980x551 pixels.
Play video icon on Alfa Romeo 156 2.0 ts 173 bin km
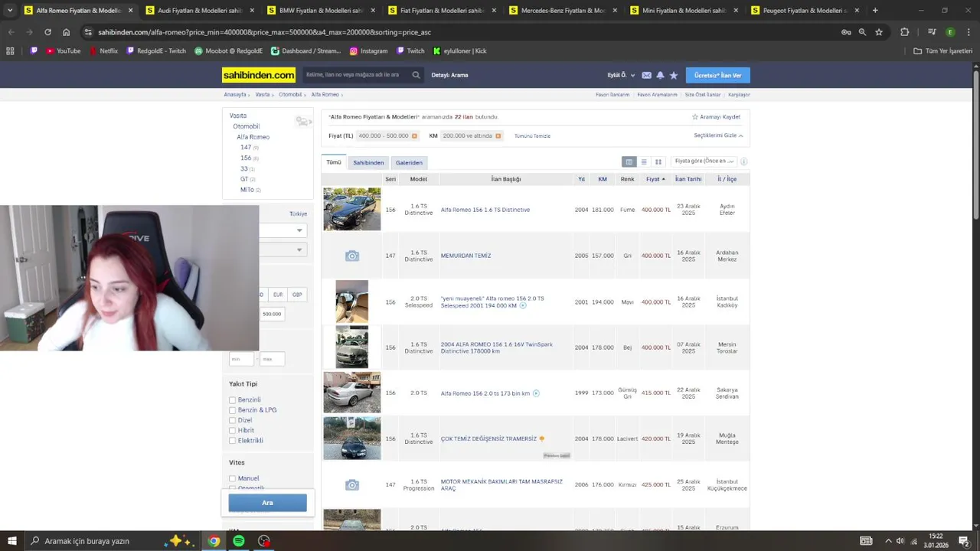coord(536,393)
